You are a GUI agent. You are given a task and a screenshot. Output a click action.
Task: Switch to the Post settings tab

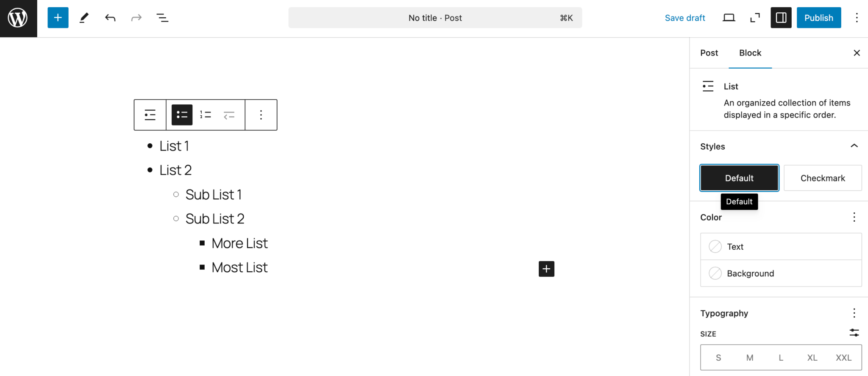709,53
